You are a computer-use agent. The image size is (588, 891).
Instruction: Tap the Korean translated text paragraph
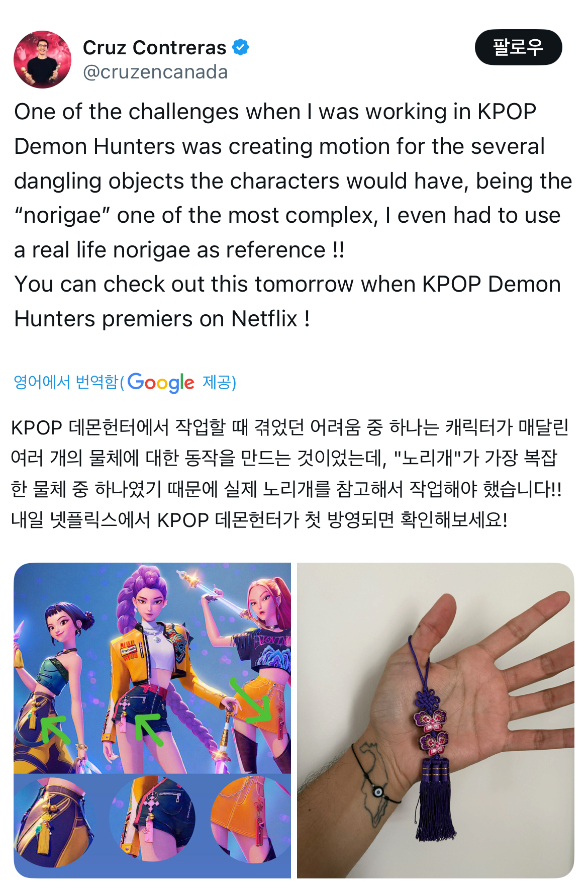pyautogui.click(x=289, y=473)
